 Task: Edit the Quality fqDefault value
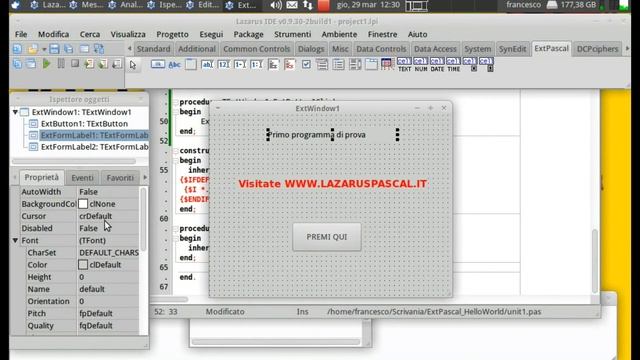click(x=108, y=325)
